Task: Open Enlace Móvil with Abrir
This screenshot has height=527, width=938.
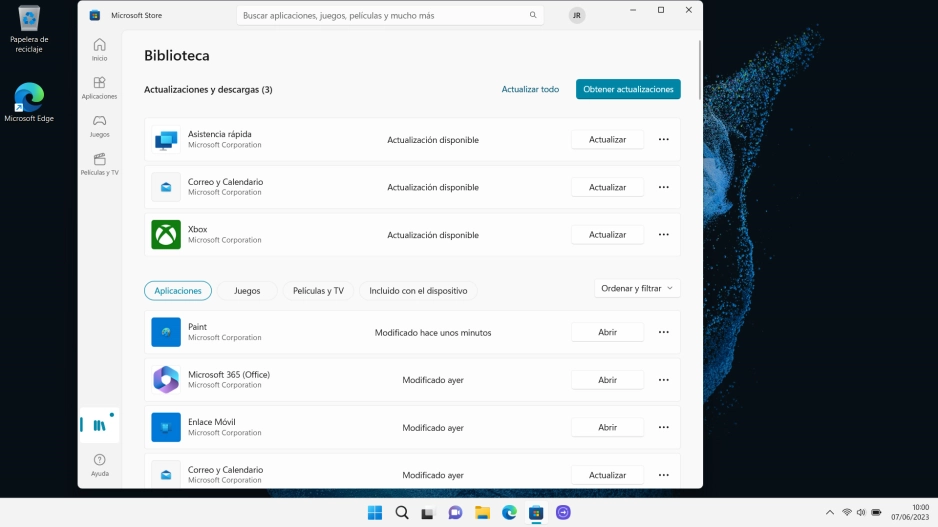Action: coord(607,427)
